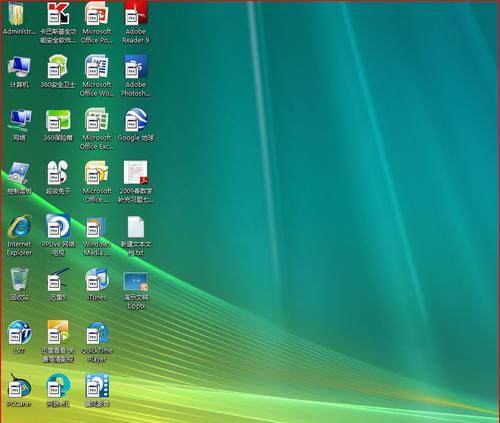Launch the Microsoft Office Word shortcut
This screenshot has height=423, width=500.
97,67
